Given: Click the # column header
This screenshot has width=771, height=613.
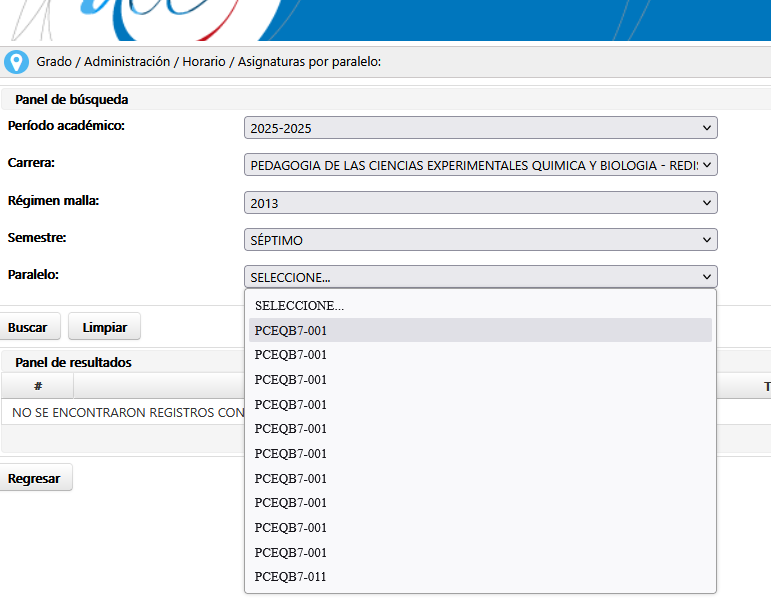Looking at the screenshot, I should point(38,386).
